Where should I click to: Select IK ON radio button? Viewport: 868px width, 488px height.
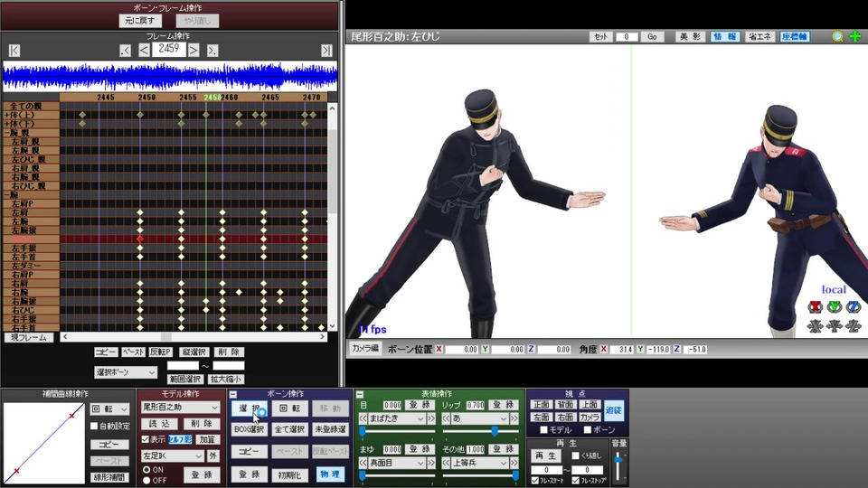(146, 469)
